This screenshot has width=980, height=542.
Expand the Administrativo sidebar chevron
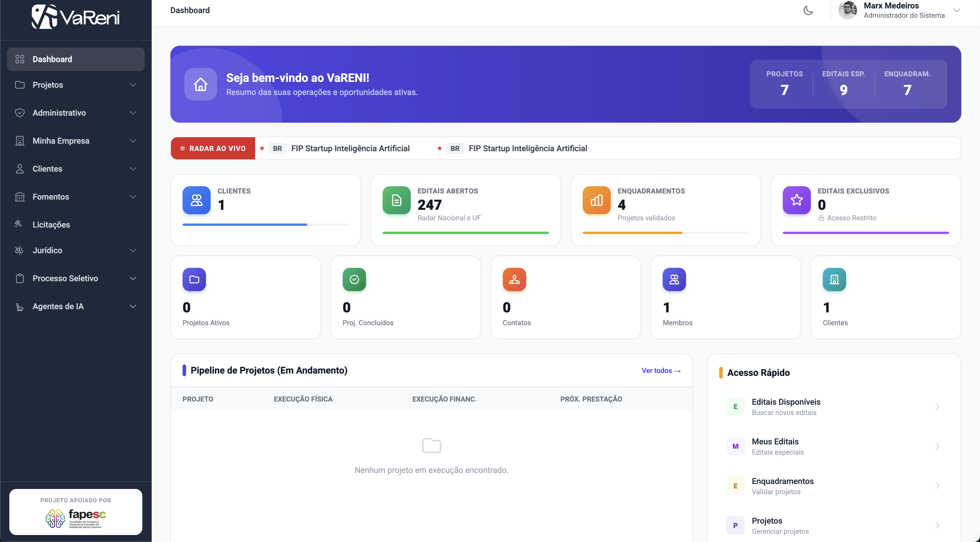tap(133, 113)
